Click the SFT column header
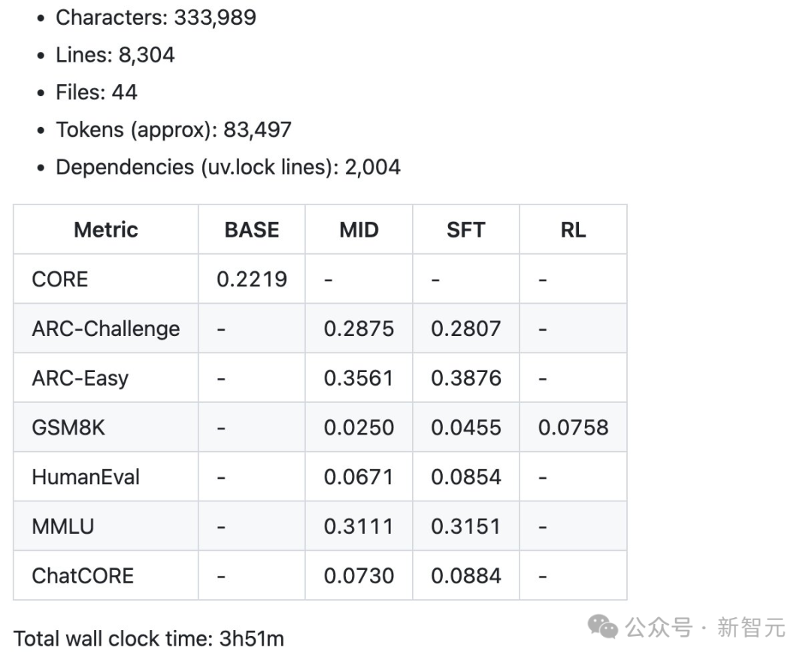This screenshot has height=660, width=812. point(465,229)
